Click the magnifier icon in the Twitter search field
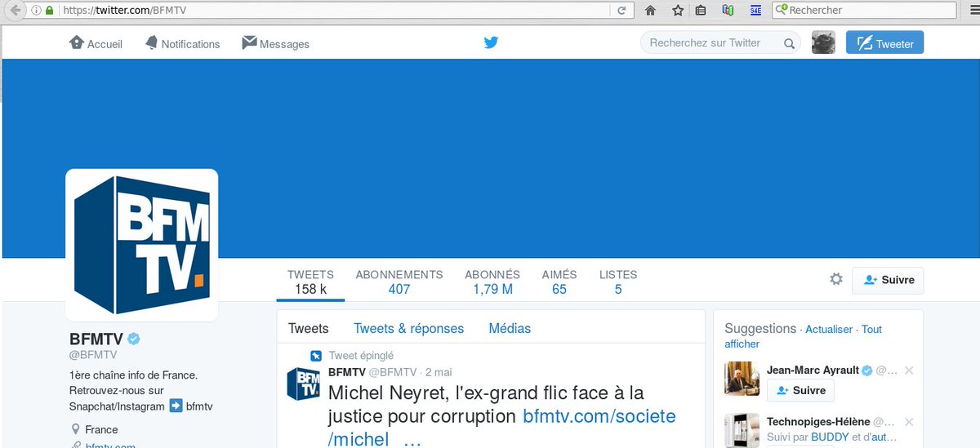The height and width of the screenshot is (448, 980). (x=789, y=44)
